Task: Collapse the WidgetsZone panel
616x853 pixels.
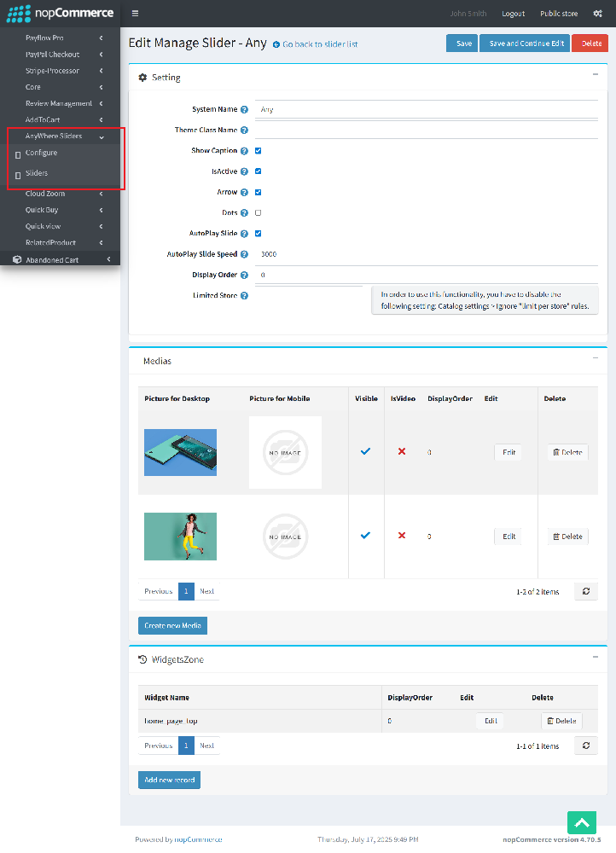Action: coord(596,657)
